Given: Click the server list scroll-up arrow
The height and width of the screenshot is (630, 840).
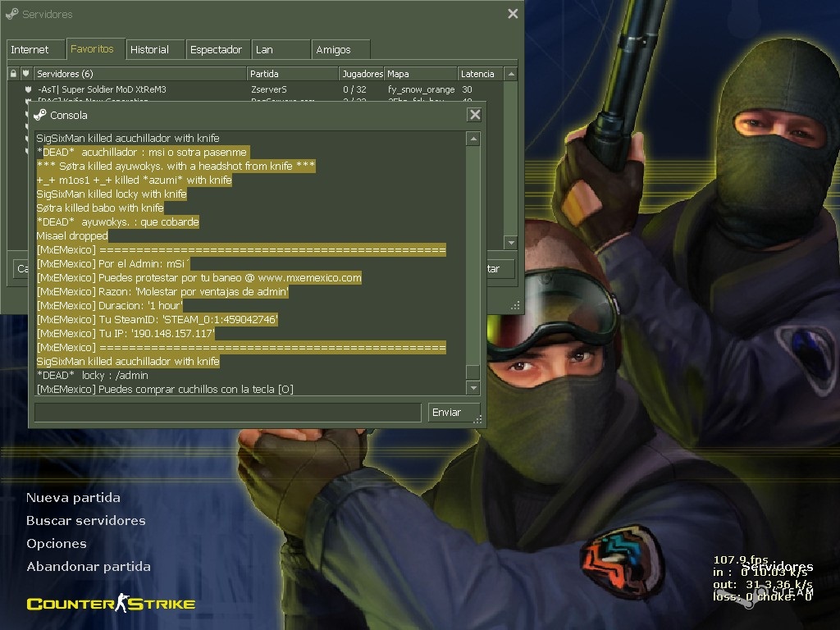Looking at the screenshot, I should tap(511, 74).
